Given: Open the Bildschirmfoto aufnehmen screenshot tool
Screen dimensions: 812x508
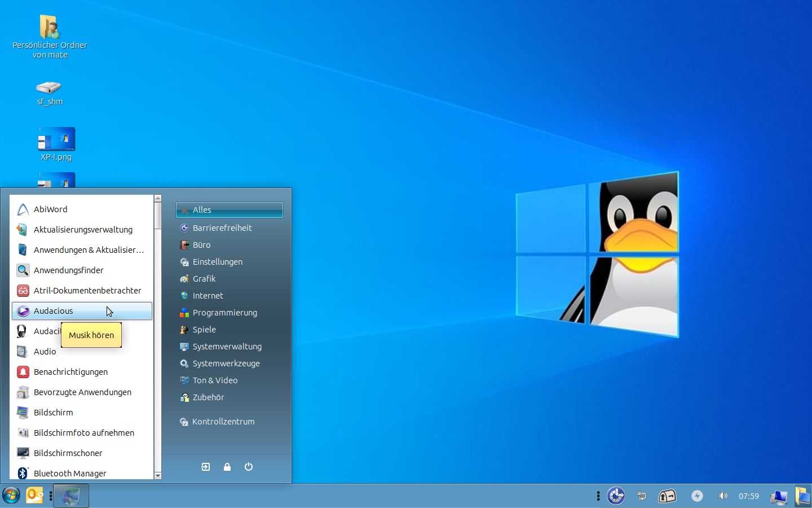Looking at the screenshot, I should tap(85, 432).
